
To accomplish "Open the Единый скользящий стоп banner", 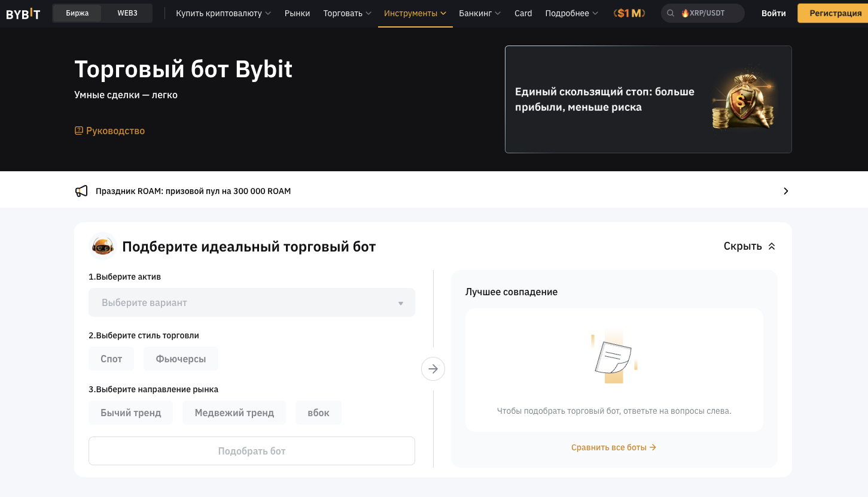I will (648, 99).
